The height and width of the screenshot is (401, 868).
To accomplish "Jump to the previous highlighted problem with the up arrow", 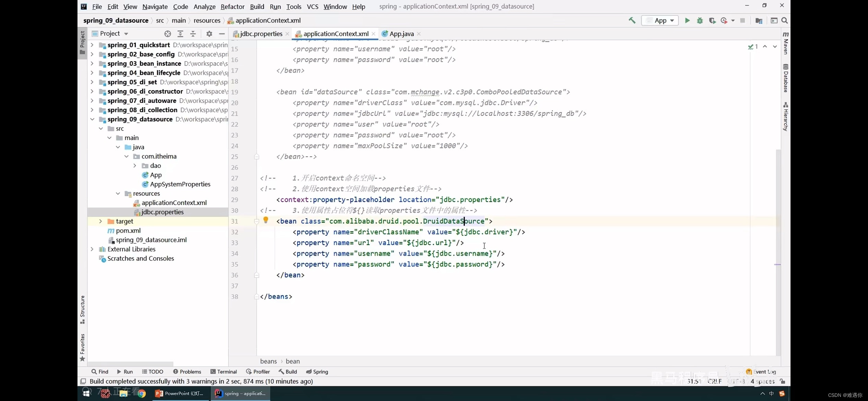I will pos(765,47).
